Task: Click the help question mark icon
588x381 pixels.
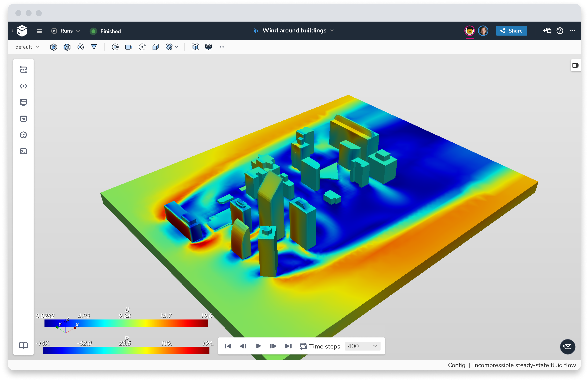Action: (560, 31)
